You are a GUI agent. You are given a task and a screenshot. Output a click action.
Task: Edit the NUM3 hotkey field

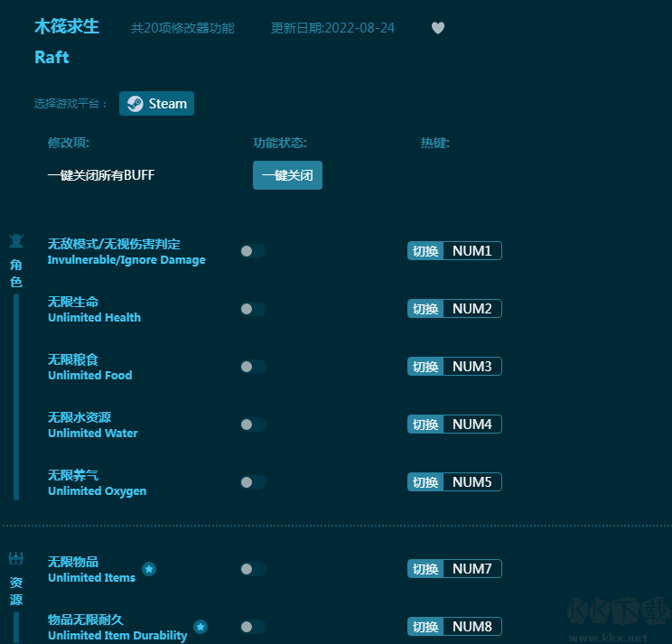(x=472, y=367)
